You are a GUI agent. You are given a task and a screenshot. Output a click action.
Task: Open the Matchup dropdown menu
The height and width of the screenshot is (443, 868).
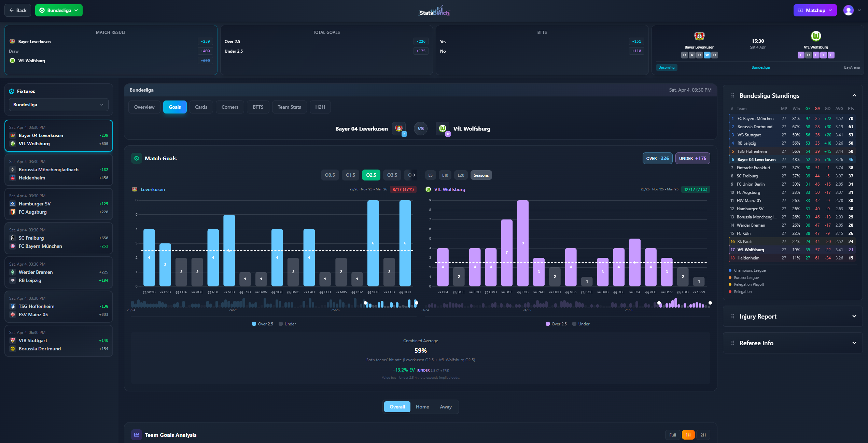[x=815, y=10]
